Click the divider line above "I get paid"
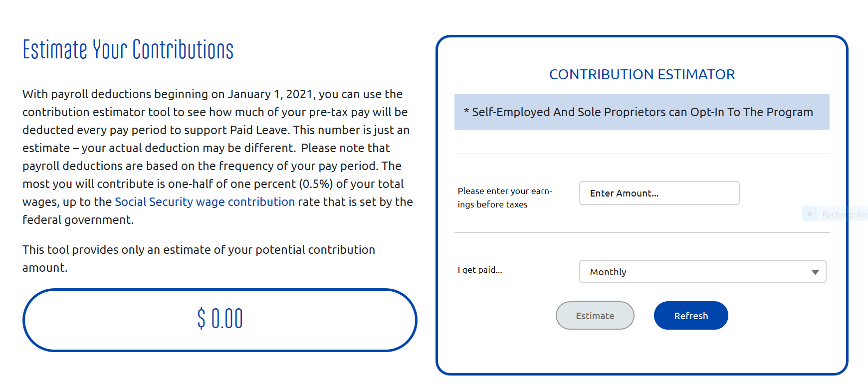Image resolution: width=868 pixels, height=387 pixels. (642, 232)
